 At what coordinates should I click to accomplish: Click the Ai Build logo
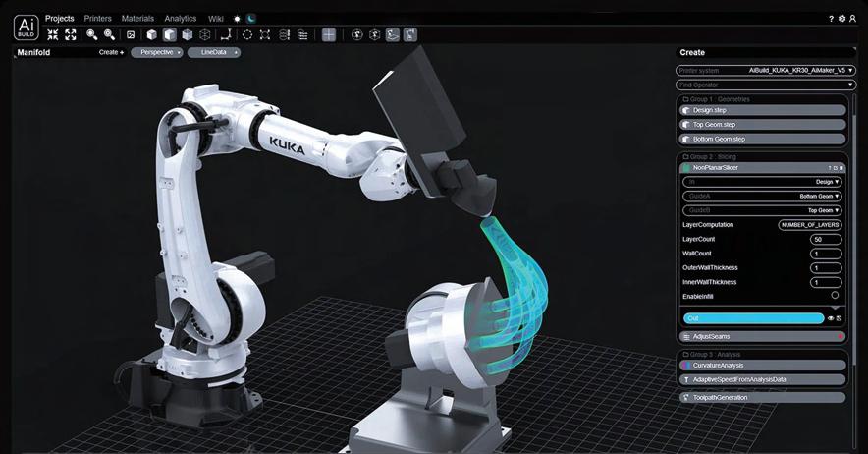tap(26, 28)
